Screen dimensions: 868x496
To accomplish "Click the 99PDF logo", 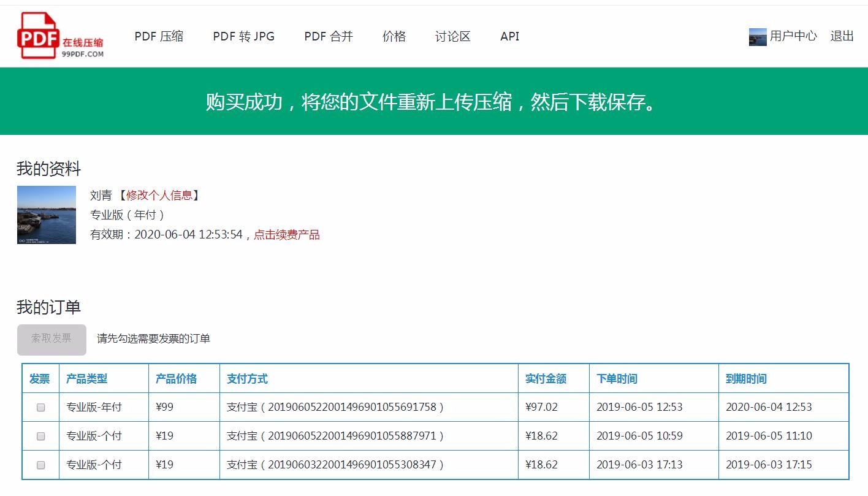I will [61, 36].
